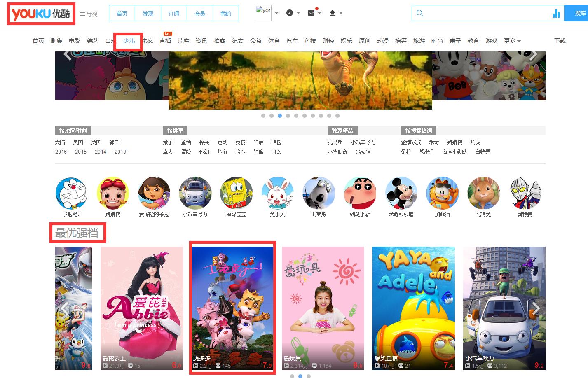The height and width of the screenshot is (378, 588).
Task: Select the 爱探险的朵拉 character icon
Action: [154, 193]
